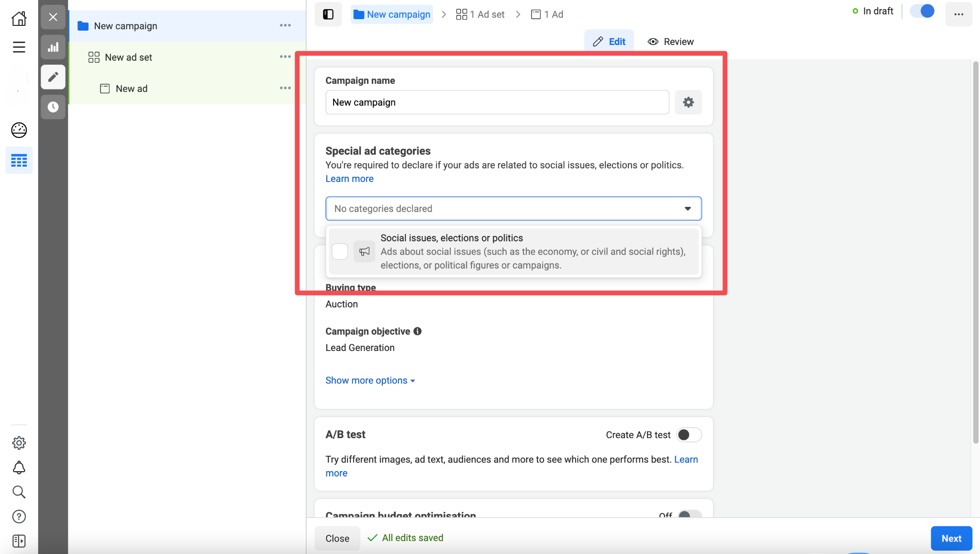This screenshot has height=554, width=980.
Task: Click the help question mark icon
Action: [x=19, y=517]
